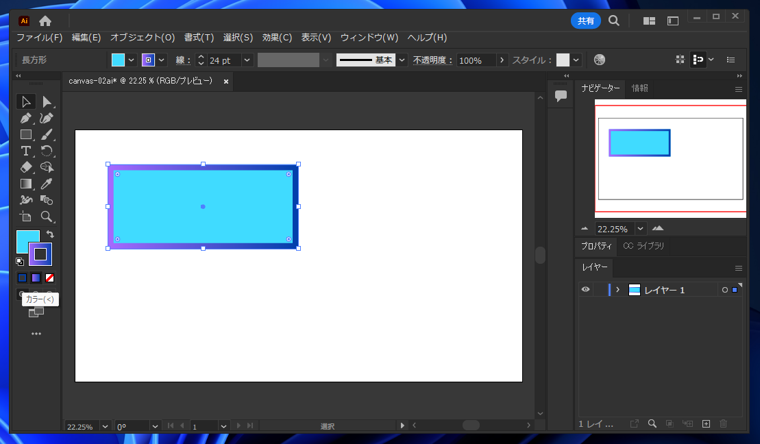Screen dimensions: 760x444
Task: Open the arrange documents icon
Action: [649, 21]
